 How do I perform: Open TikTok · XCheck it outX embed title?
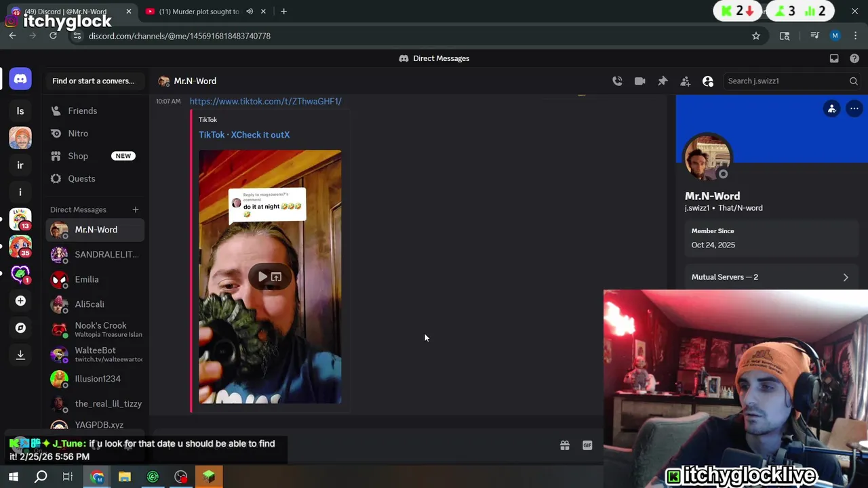click(x=244, y=135)
